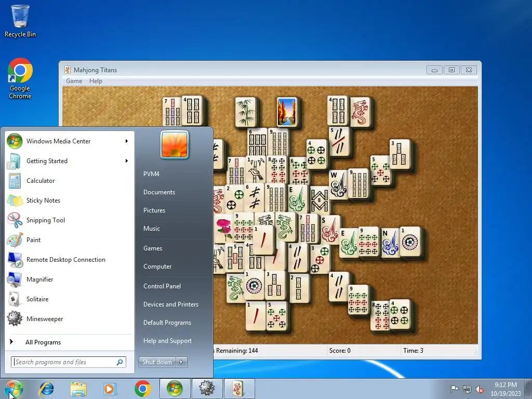Expand Getting Started submenu arrow

pyautogui.click(x=127, y=161)
